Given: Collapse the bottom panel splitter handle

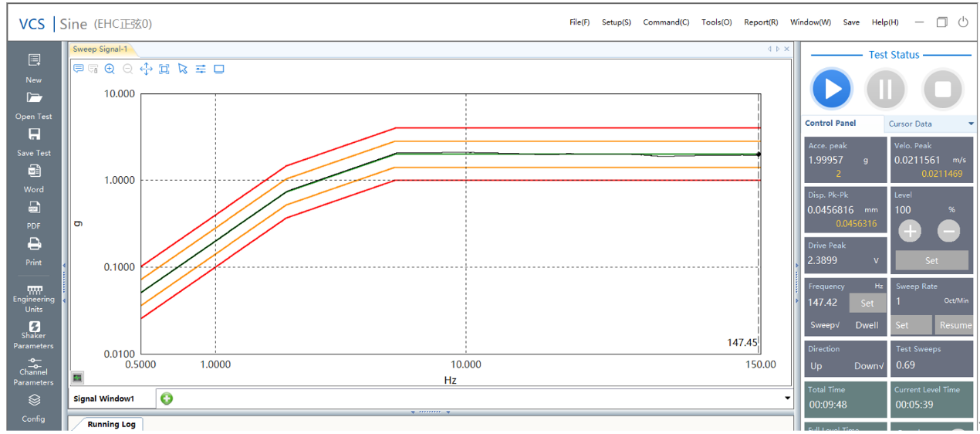Looking at the screenshot, I should 430,412.
